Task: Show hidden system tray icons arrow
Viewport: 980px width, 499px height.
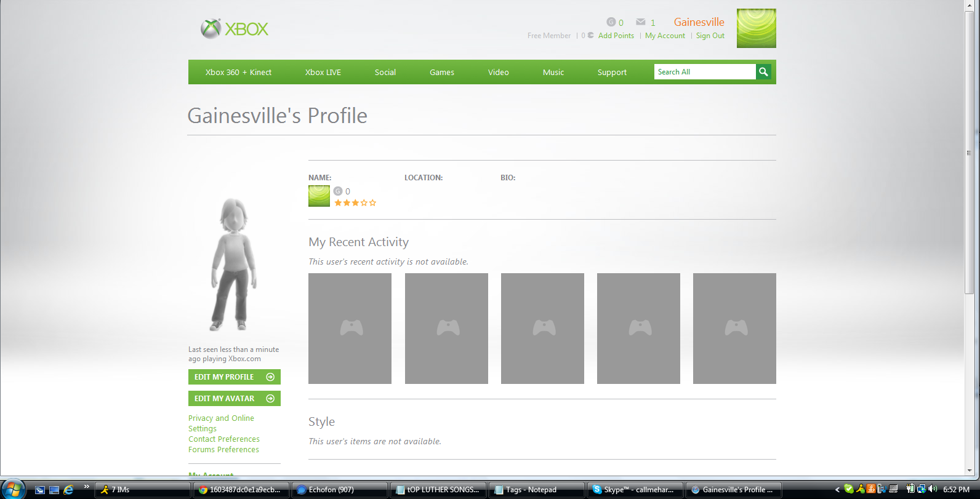Action: (837, 490)
